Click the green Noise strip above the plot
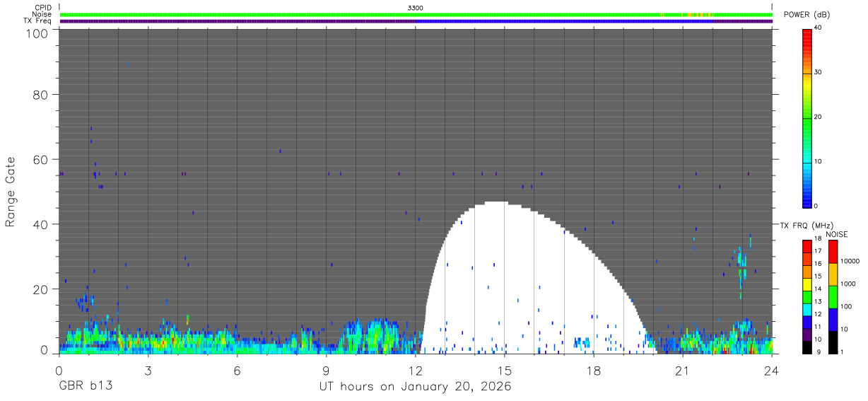Image resolution: width=868 pixels, height=401 pixels. [416, 14]
